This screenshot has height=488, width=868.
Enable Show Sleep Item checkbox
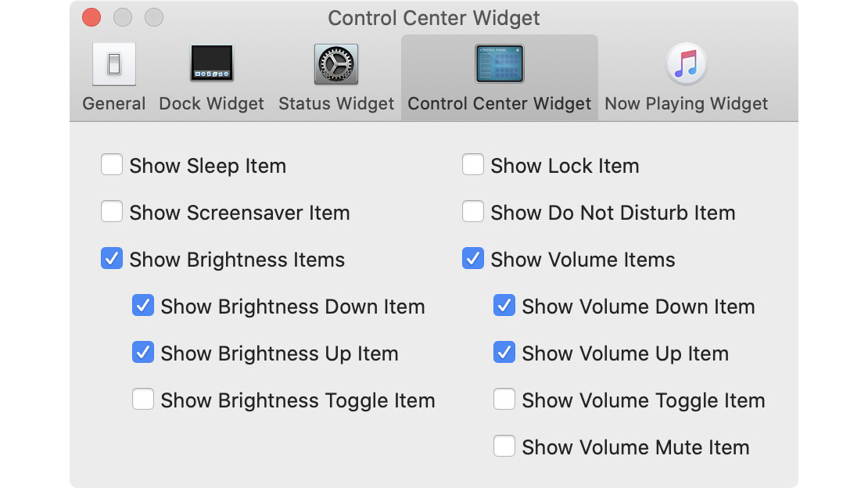pos(112,164)
